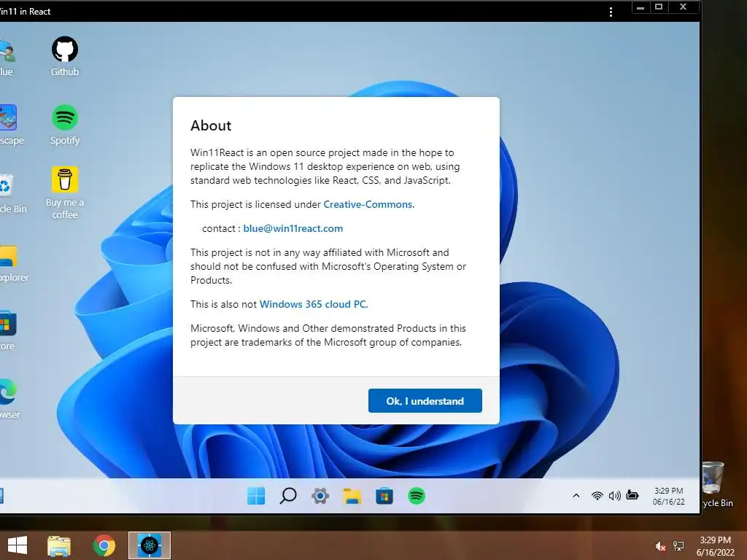Open the Win11 clock showing 06/16/22

(x=668, y=496)
